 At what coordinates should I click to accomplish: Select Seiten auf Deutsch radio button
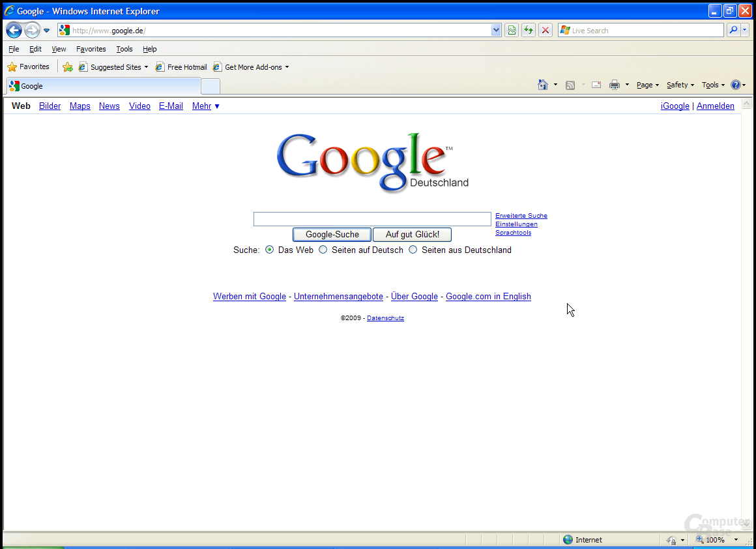323,250
